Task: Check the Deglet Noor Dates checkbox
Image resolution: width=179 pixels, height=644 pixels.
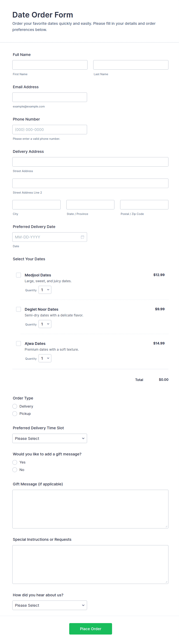Action: click(x=18, y=309)
